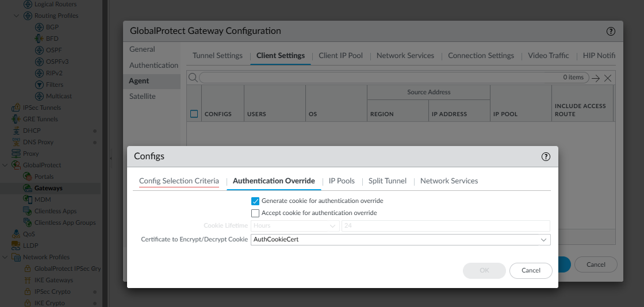Viewport: 644px width, 307px height.
Task: Click the Gateways icon in sidebar
Action: point(28,188)
